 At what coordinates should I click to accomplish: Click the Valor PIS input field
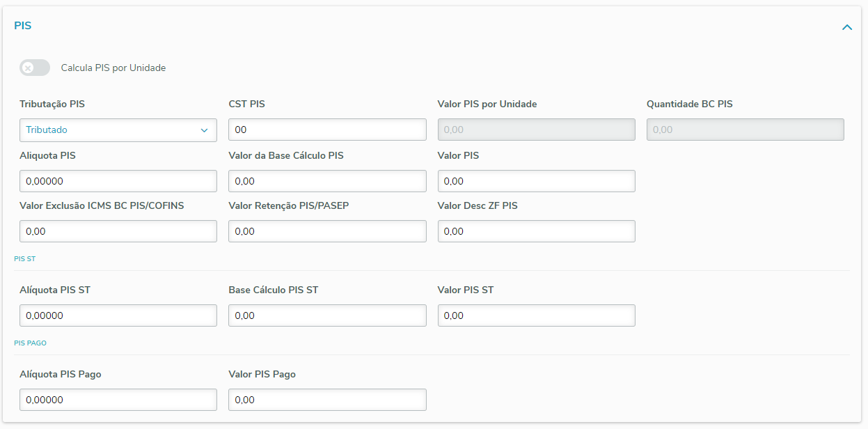point(536,181)
